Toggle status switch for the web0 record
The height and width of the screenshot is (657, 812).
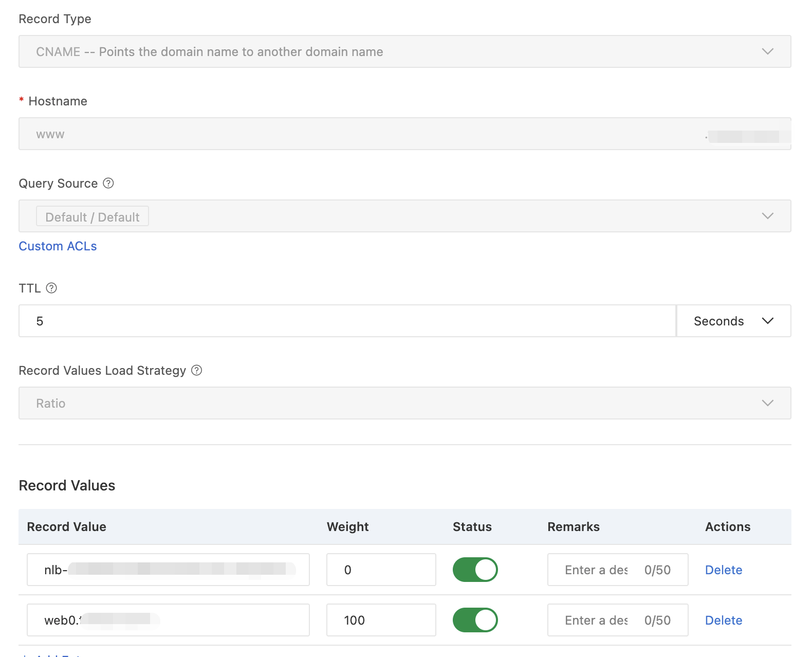point(475,620)
